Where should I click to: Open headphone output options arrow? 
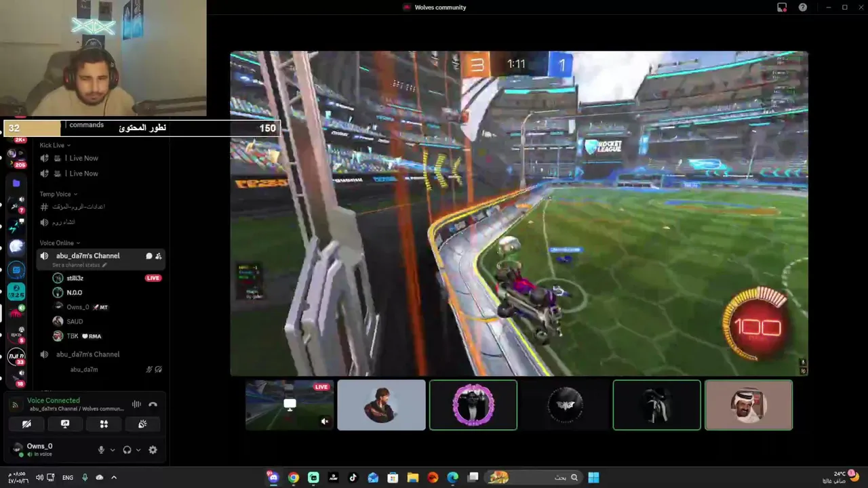tap(138, 449)
